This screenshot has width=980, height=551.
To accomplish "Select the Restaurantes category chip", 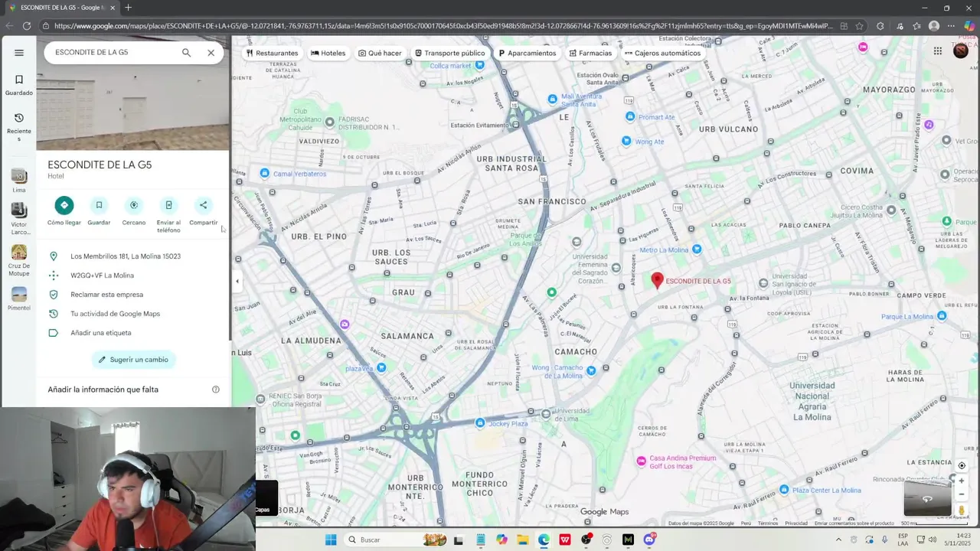I will [x=272, y=54].
